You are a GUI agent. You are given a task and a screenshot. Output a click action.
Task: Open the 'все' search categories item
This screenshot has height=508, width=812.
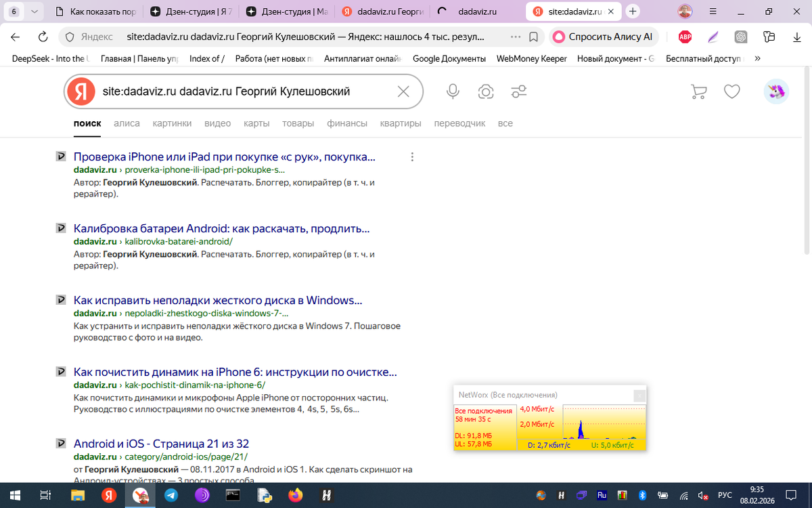click(x=505, y=123)
